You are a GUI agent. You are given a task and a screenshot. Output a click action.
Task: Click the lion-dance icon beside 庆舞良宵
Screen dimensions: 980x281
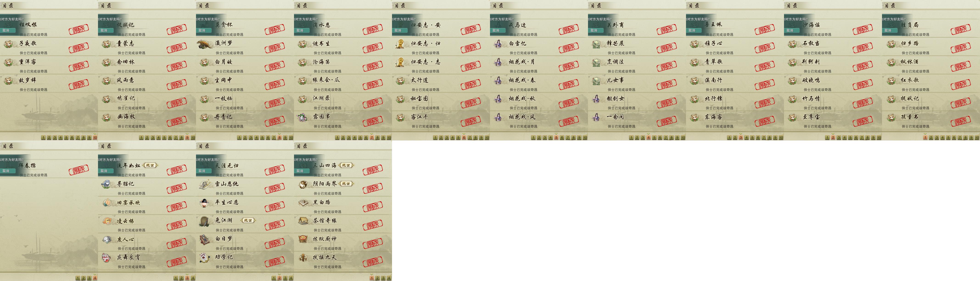tap(106, 258)
